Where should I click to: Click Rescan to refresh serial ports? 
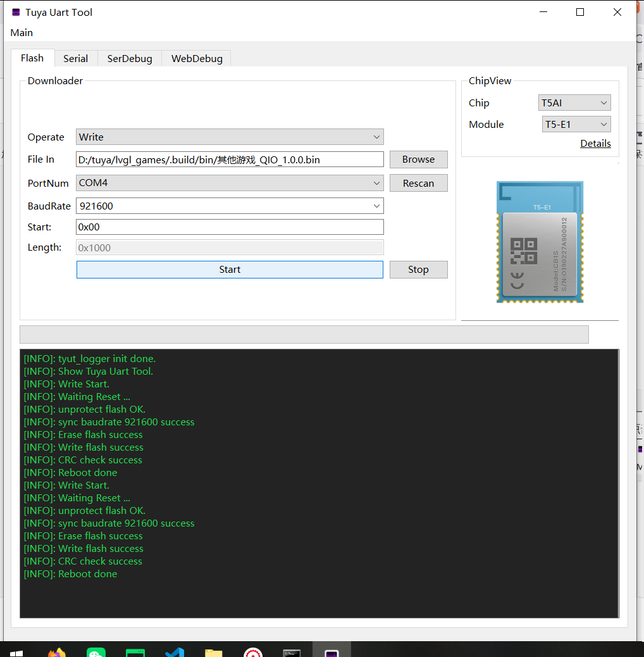point(418,183)
